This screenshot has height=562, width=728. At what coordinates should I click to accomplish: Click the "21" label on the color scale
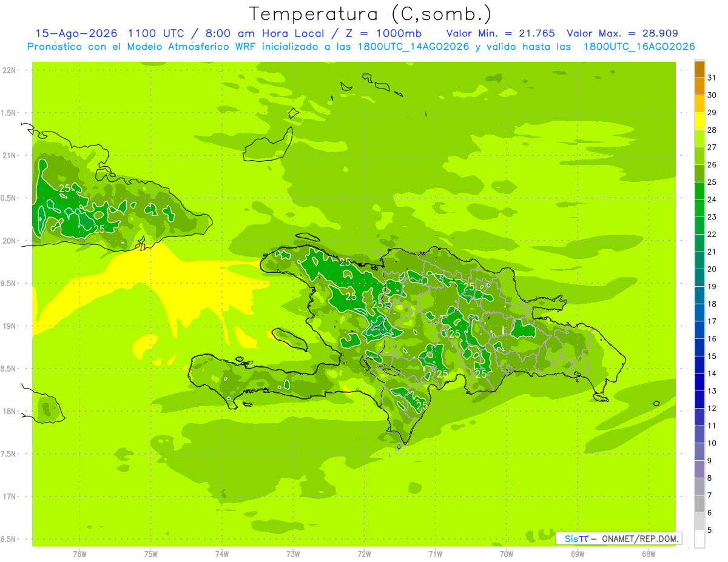(712, 252)
